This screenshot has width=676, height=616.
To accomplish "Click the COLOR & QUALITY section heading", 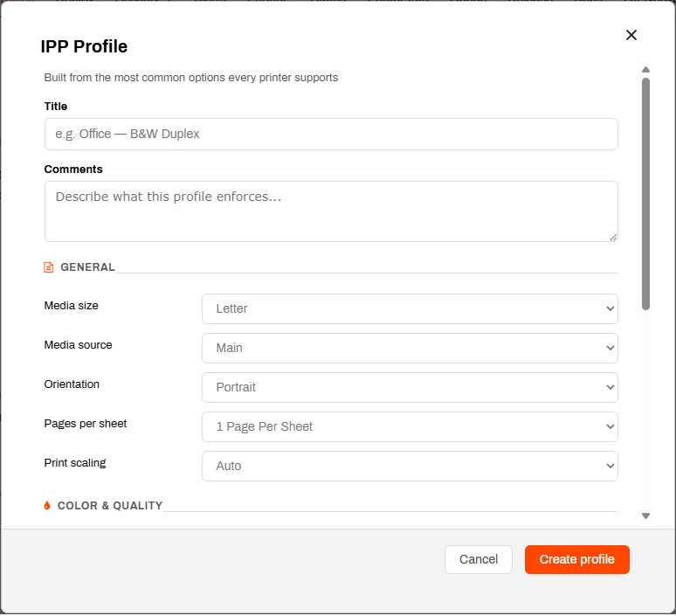I will 110,506.
